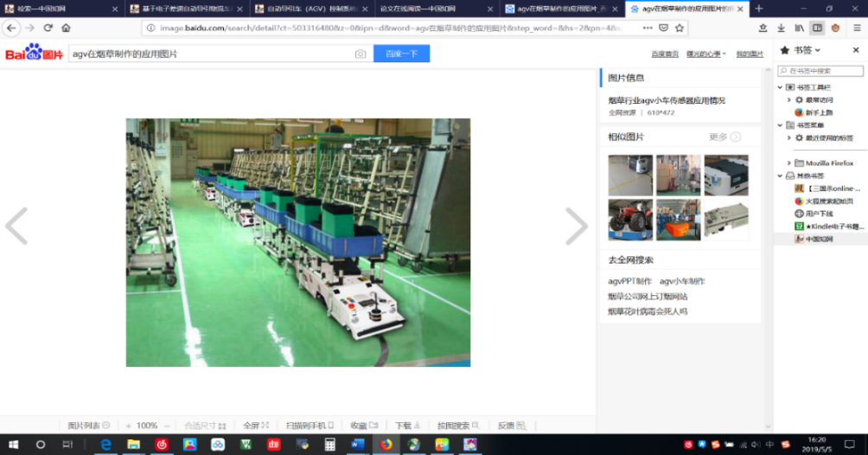868x455 pixels.
Task: Open page actions three-dot menu in URL bar
Action: (x=648, y=28)
